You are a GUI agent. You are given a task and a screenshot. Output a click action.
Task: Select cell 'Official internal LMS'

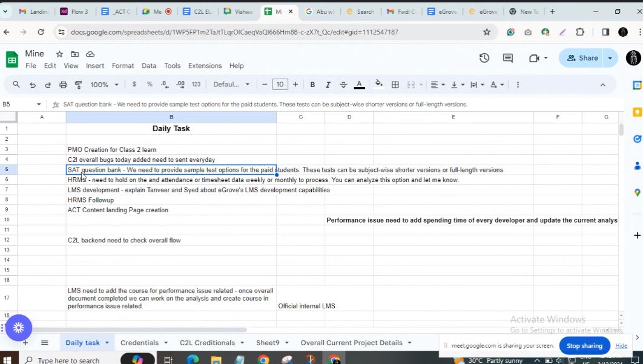click(x=300, y=298)
